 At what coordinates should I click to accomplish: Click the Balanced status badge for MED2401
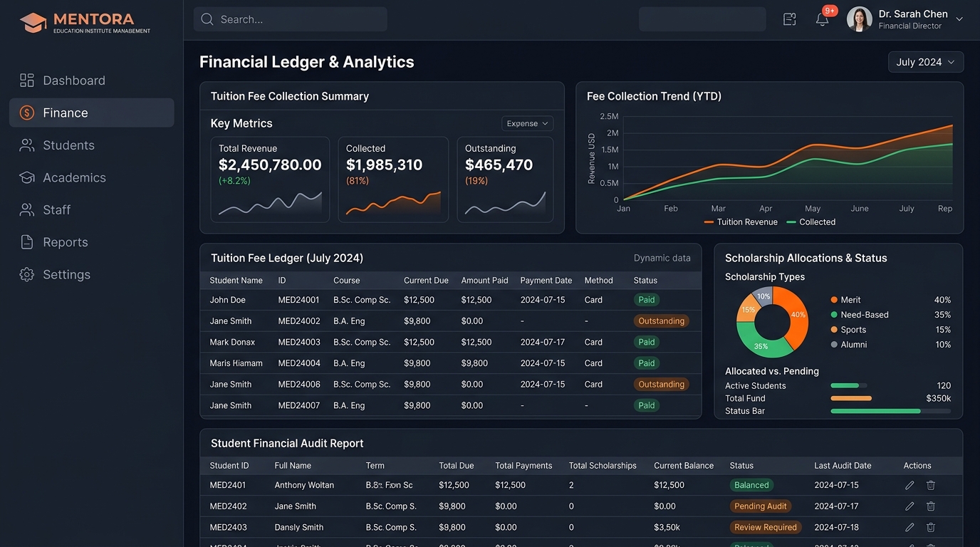coord(751,485)
